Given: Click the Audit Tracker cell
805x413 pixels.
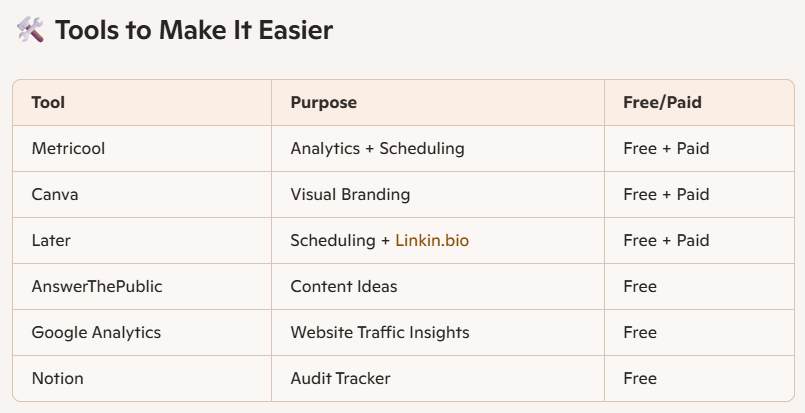Looking at the screenshot, I should pyautogui.click(x=438, y=378).
